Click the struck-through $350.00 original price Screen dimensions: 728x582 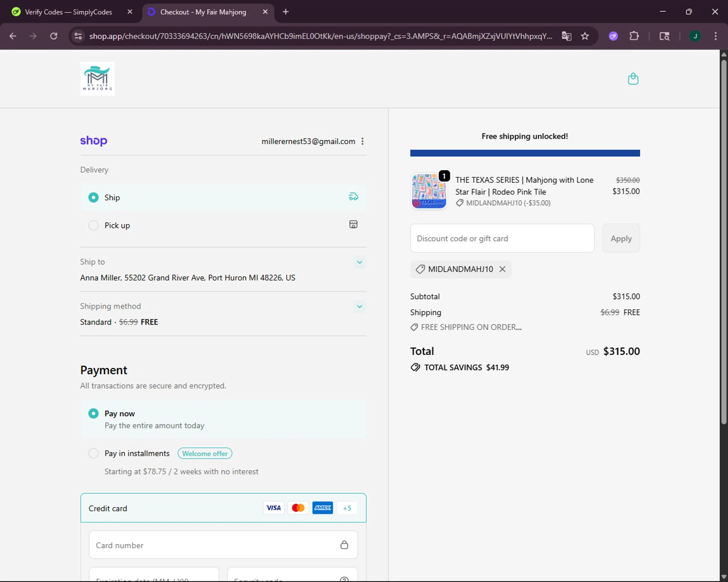(628, 180)
